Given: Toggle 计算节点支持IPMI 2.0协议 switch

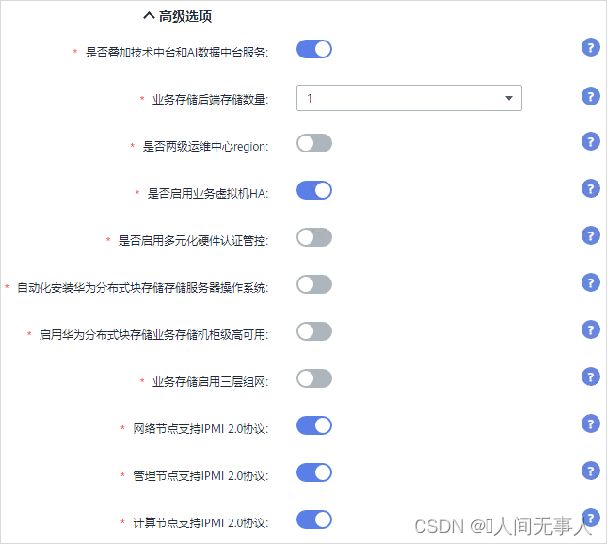Looking at the screenshot, I should point(314,520).
